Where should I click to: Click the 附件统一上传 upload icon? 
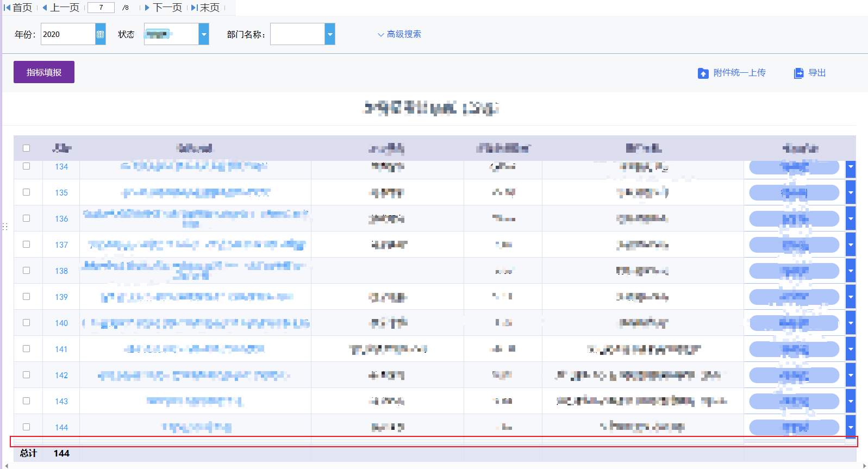tap(703, 73)
